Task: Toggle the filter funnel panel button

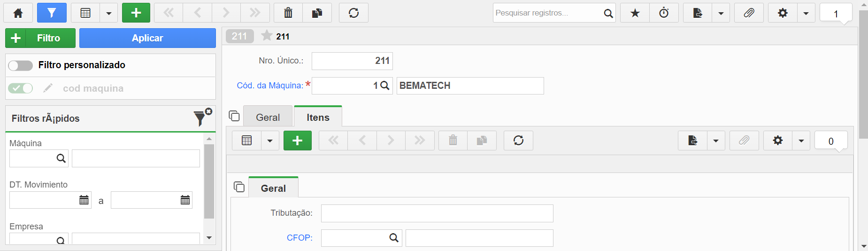Action: (52, 13)
